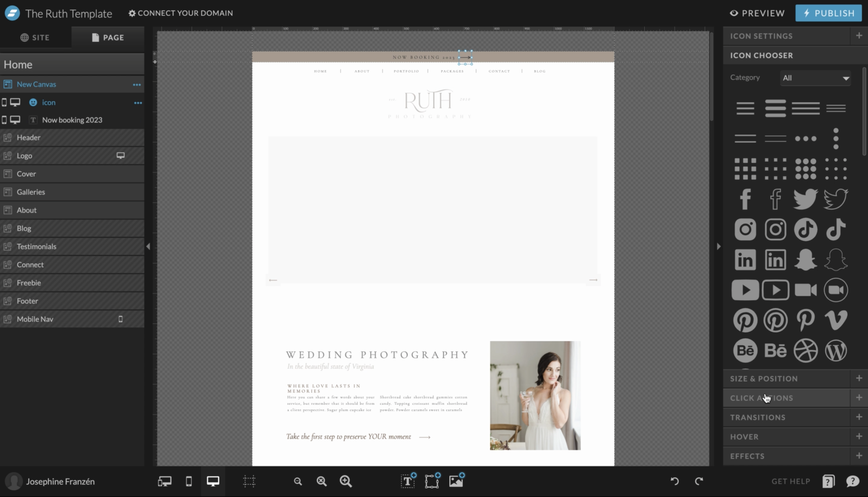Toggle phone visibility for the icon layer
The width and height of the screenshot is (868, 497).
(5, 102)
